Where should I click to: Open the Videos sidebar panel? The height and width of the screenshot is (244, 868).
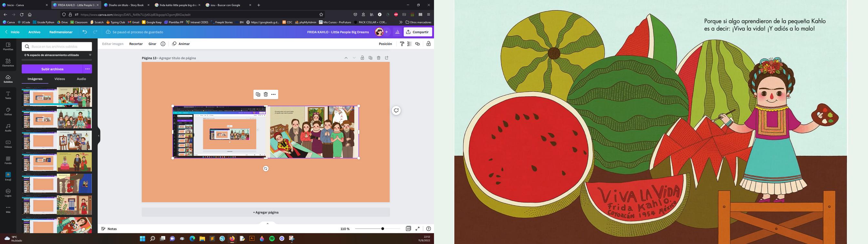coord(8,144)
